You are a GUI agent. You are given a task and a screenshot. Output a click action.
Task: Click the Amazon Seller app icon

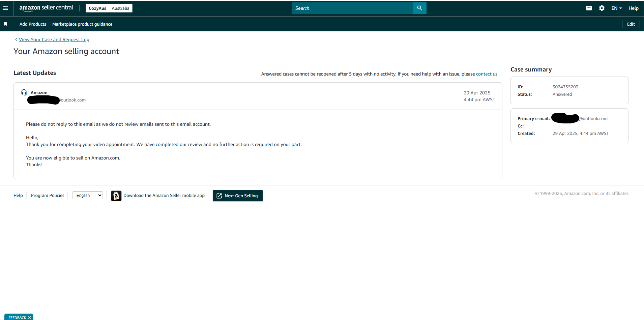[x=116, y=196]
